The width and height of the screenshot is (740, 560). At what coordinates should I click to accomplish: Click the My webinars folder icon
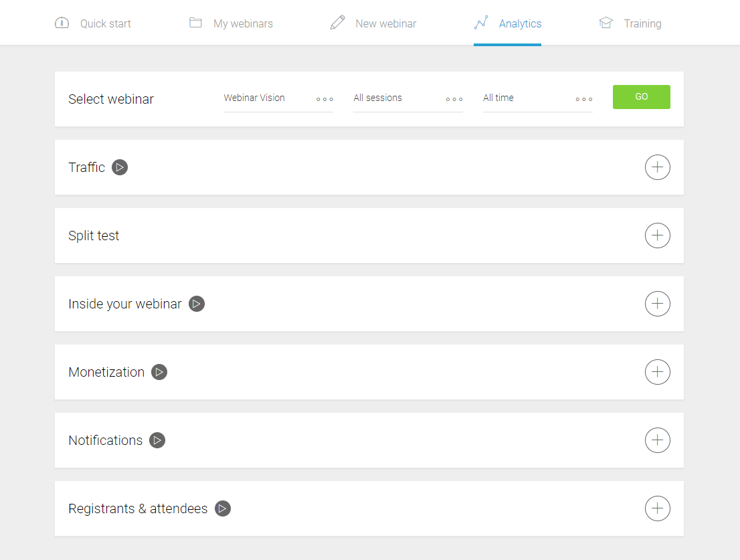tap(195, 23)
